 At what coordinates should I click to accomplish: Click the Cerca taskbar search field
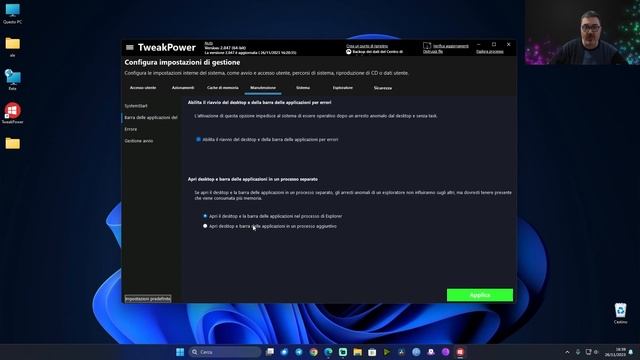pyautogui.click(x=225, y=352)
